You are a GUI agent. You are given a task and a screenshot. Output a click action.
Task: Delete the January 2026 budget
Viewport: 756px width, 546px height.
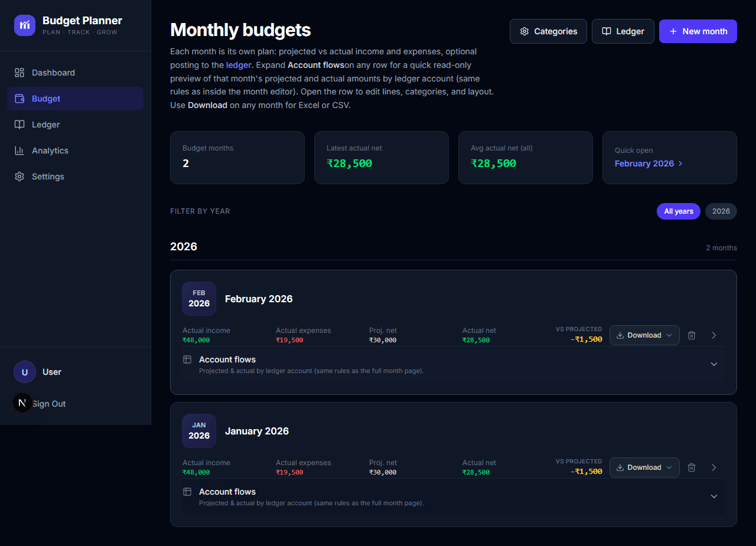(x=692, y=467)
